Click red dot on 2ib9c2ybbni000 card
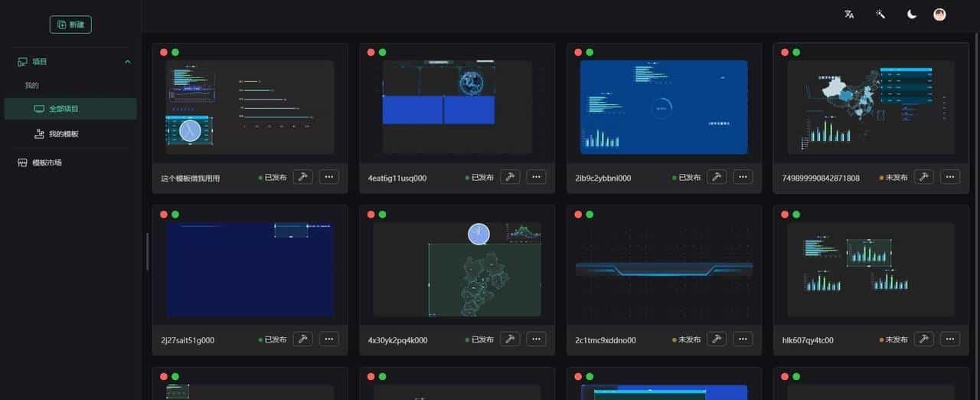This screenshot has width=980, height=400. point(578,52)
